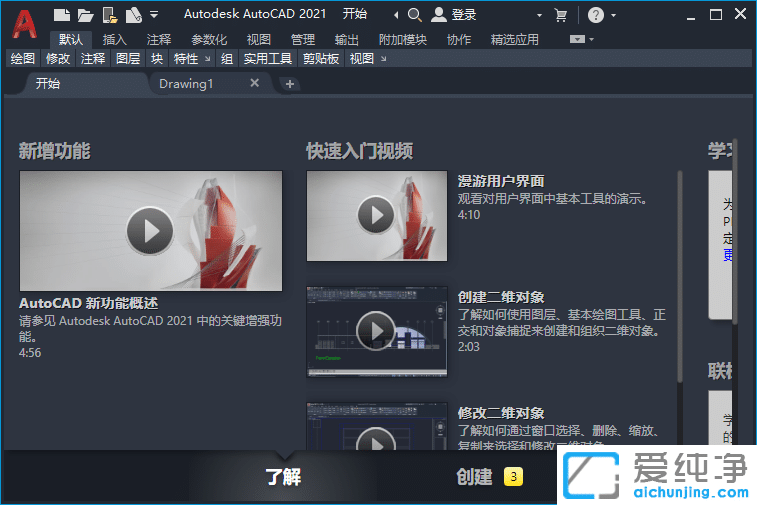The width and height of the screenshot is (757, 505).
Task: Open the 精选应用 ribbon tab
Action: [515, 40]
